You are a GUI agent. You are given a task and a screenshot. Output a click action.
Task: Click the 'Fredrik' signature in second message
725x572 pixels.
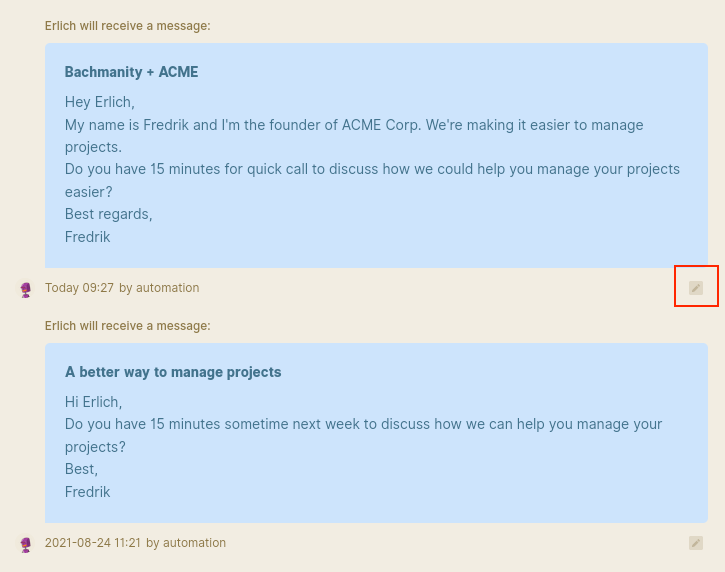point(87,492)
